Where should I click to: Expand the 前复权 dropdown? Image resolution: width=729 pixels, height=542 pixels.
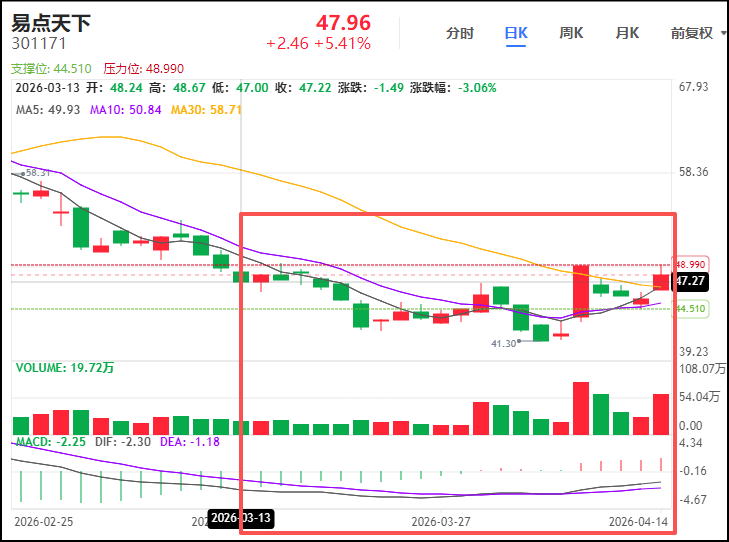pyautogui.click(x=697, y=33)
